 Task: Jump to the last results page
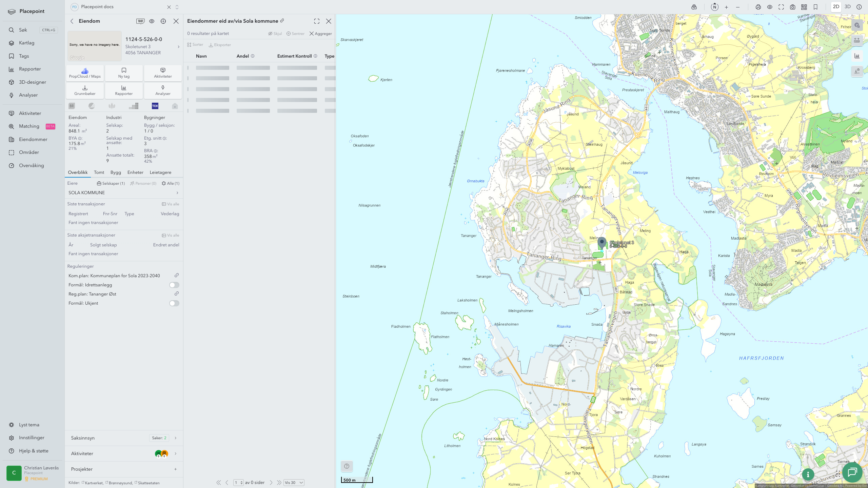279,483
